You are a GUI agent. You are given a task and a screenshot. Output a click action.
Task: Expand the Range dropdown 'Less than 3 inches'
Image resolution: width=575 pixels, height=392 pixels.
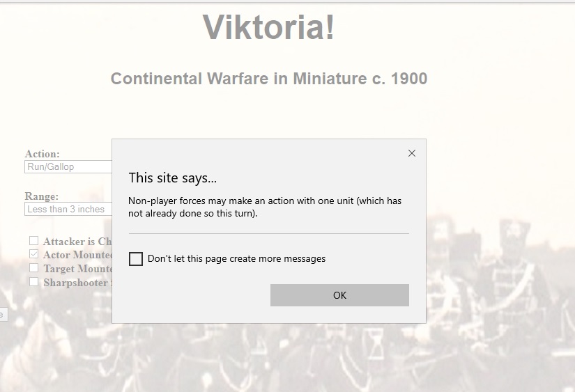pyautogui.click(x=68, y=210)
